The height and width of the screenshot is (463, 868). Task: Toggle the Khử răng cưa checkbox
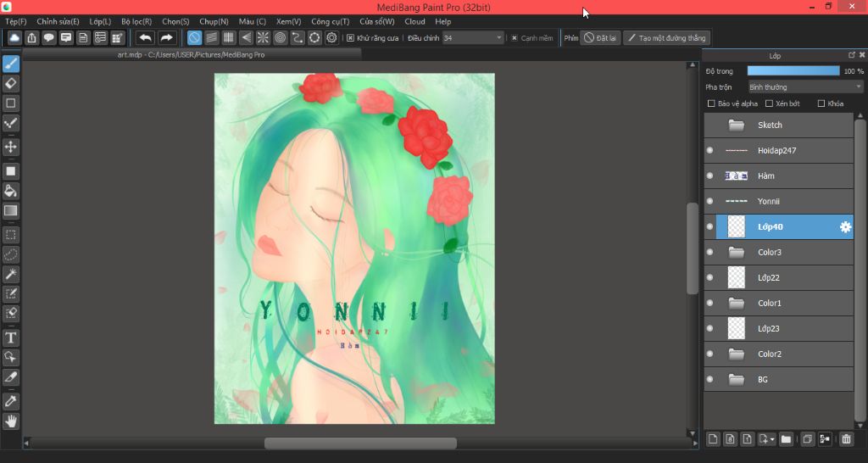pyautogui.click(x=350, y=38)
